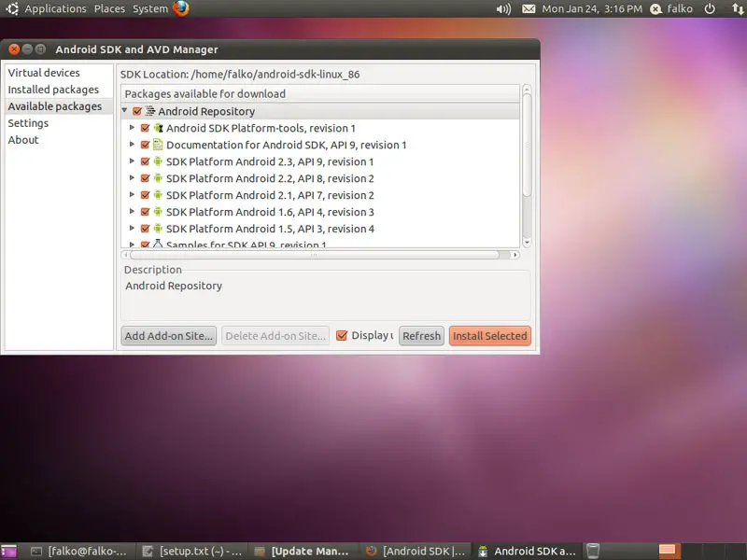Viewport: 747px width, 560px height.
Task: Open the Places menu
Action: pyautogui.click(x=109, y=8)
